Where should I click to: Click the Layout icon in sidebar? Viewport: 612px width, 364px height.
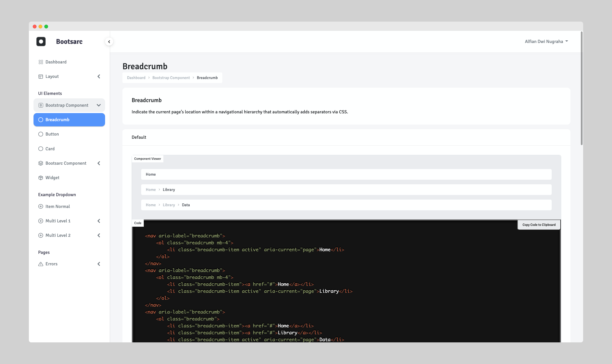click(x=41, y=76)
